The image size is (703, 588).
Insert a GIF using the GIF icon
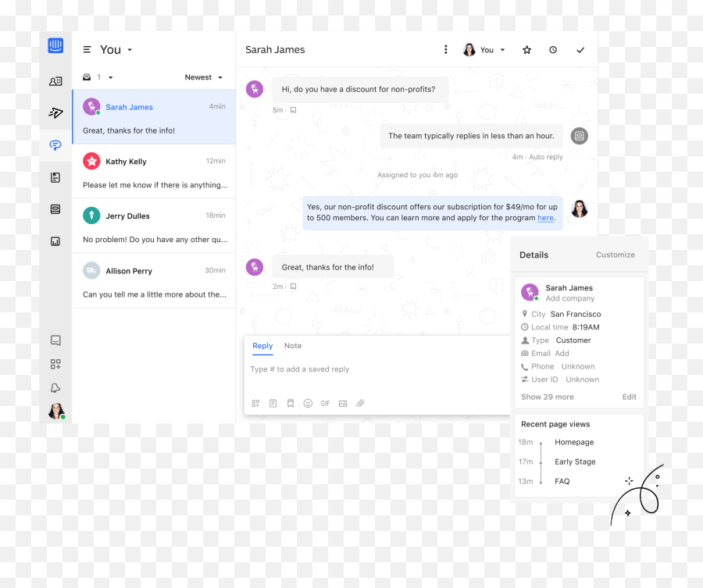click(x=325, y=404)
